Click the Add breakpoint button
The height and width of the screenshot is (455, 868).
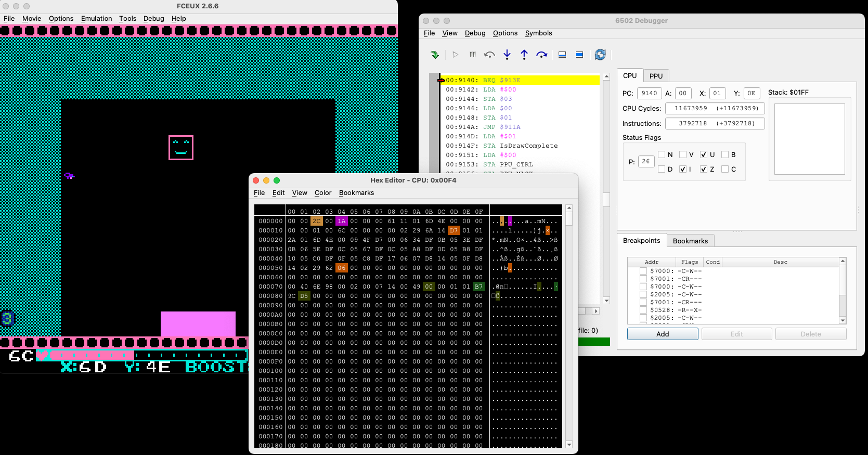[663, 334]
